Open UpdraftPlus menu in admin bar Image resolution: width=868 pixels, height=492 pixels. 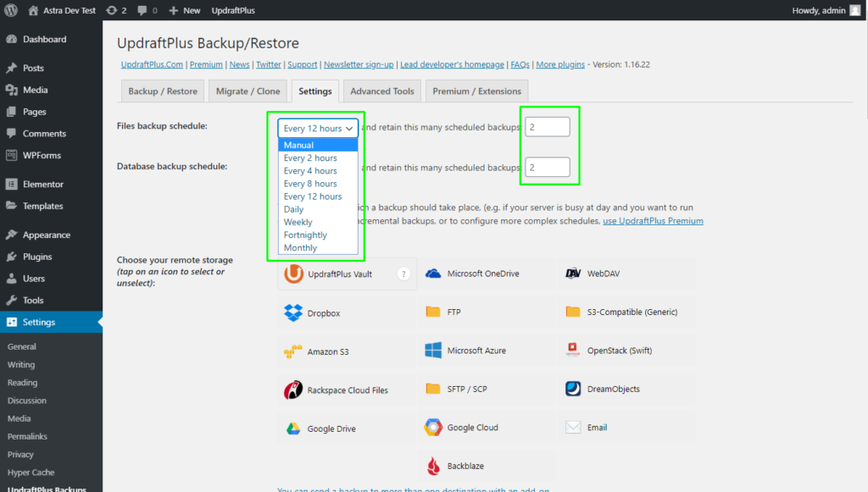(233, 10)
